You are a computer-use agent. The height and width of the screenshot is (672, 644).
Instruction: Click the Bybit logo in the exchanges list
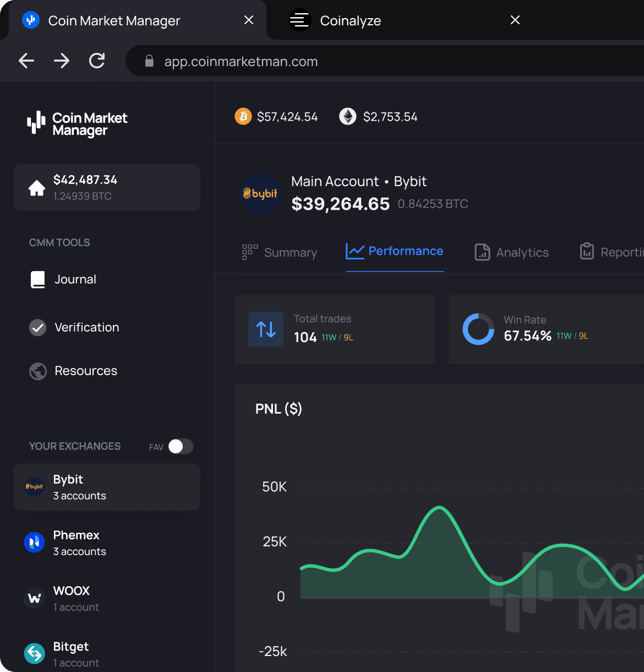coord(34,486)
